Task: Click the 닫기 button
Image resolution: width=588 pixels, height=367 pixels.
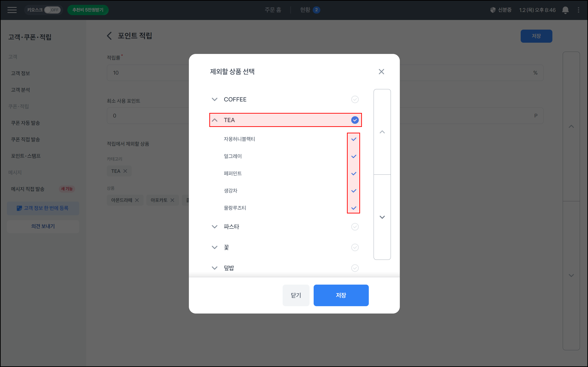Action: coord(296,295)
